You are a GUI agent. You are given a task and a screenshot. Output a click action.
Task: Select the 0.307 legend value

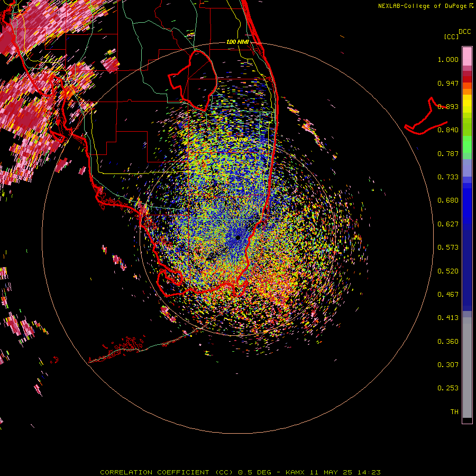(x=448, y=365)
